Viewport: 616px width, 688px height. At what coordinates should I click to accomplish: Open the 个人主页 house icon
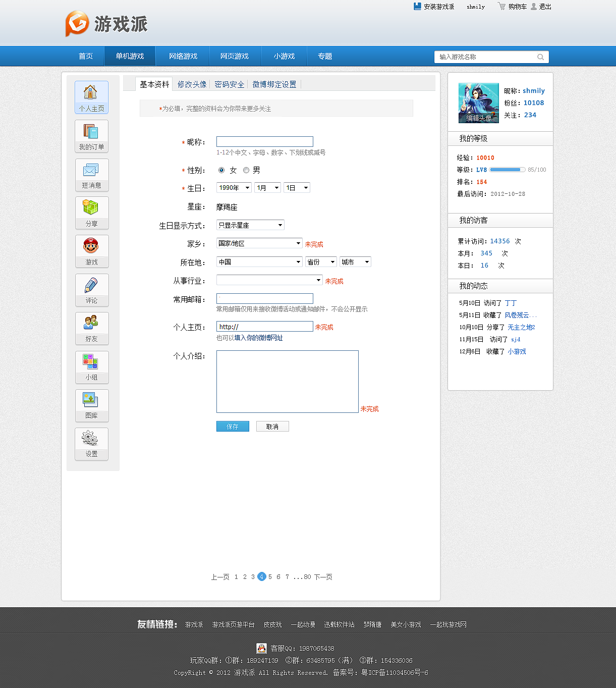[91, 97]
